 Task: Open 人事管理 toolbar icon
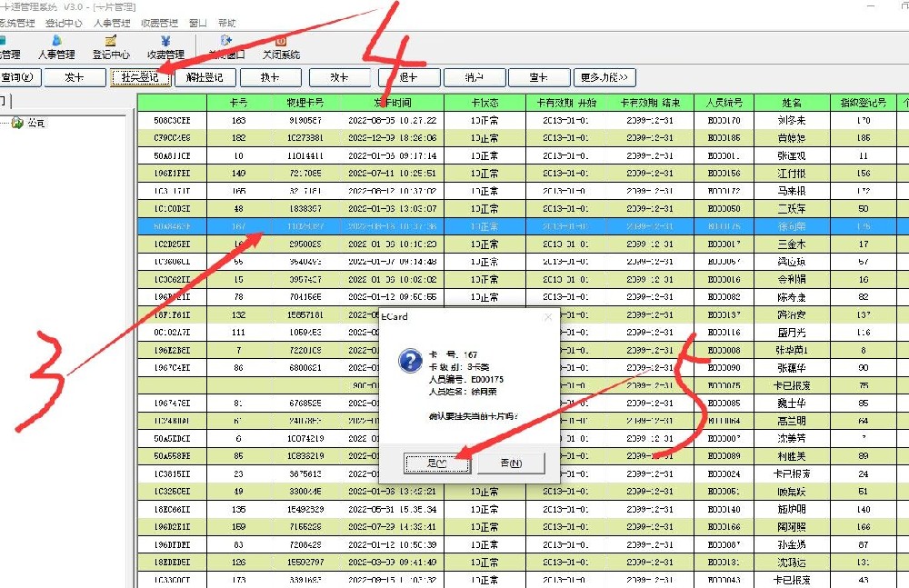coord(56,47)
